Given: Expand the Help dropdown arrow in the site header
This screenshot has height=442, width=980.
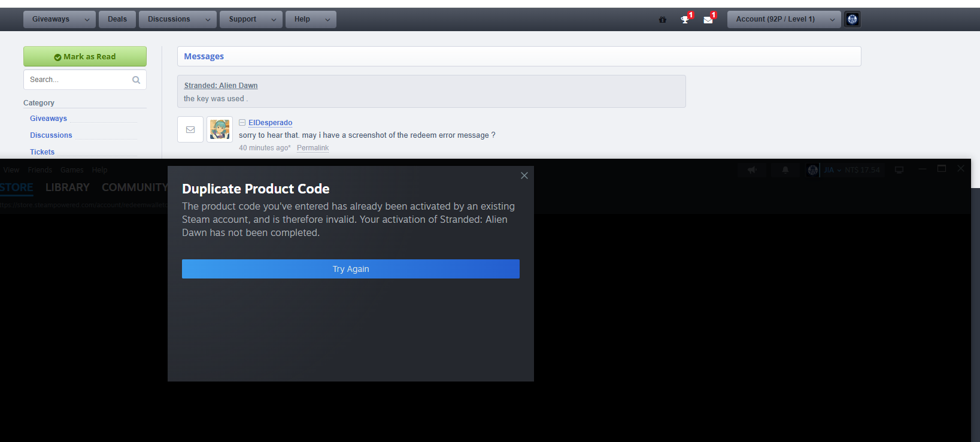Looking at the screenshot, I should pos(327,20).
